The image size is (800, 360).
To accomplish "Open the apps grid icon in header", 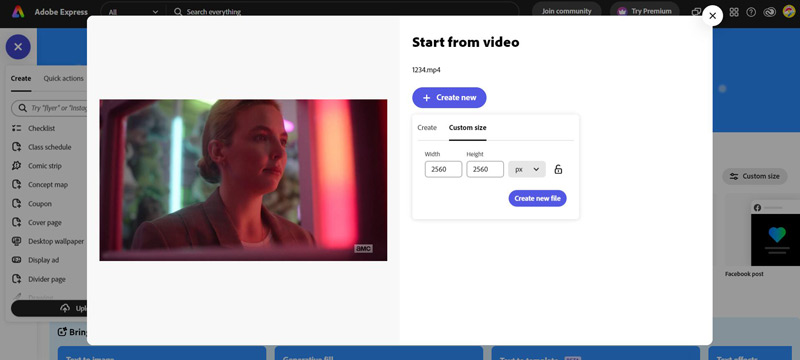I will click(734, 12).
